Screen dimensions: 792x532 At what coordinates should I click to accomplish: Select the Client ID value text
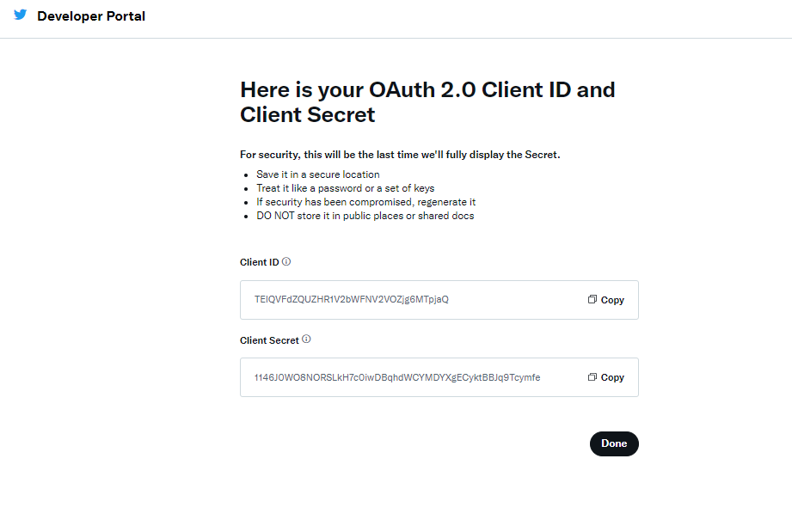pos(352,300)
